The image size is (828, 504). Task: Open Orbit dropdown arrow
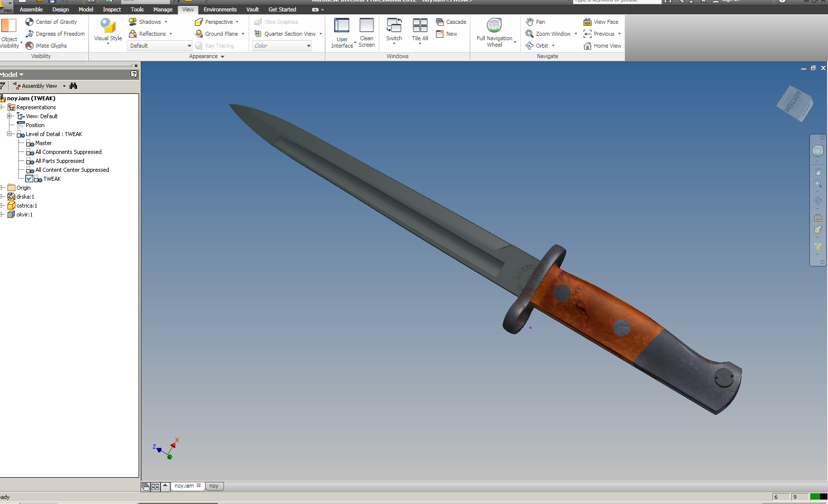pos(553,46)
